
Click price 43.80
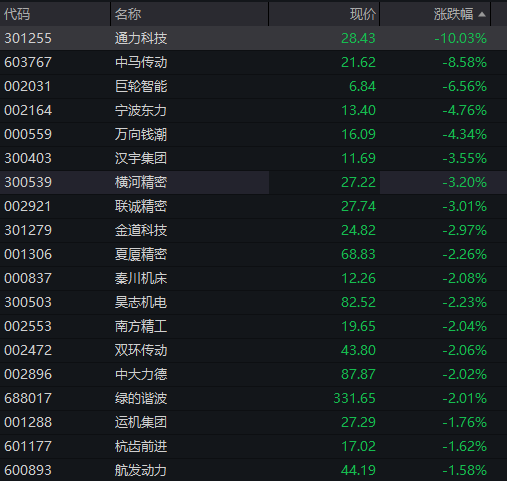click(x=358, y=350)
